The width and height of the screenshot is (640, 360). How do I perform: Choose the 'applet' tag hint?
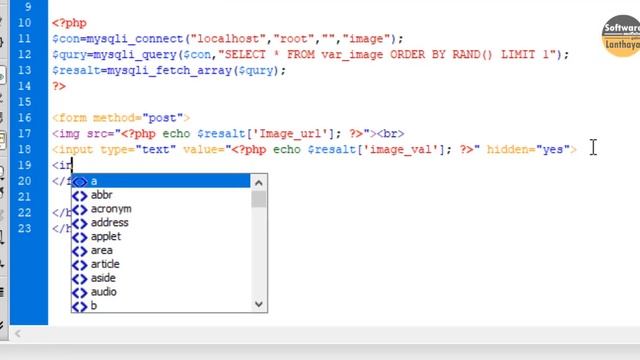pos(161,237)
